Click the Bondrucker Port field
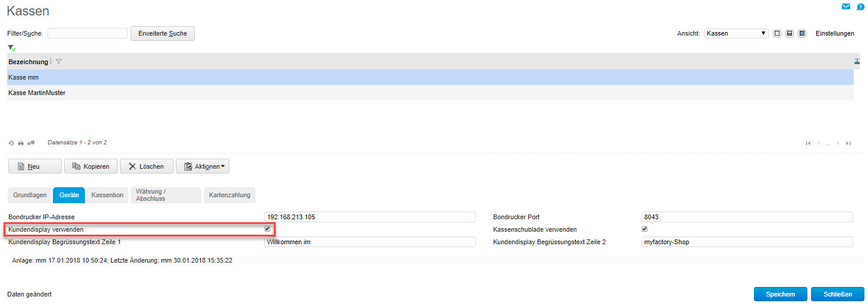The height and width of the screenshot is (306, 868). point(747,217)
